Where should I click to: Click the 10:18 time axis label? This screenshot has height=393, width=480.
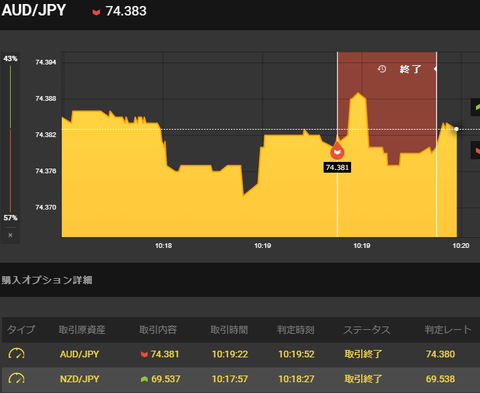pyautogui.click(x=163, y=246)
